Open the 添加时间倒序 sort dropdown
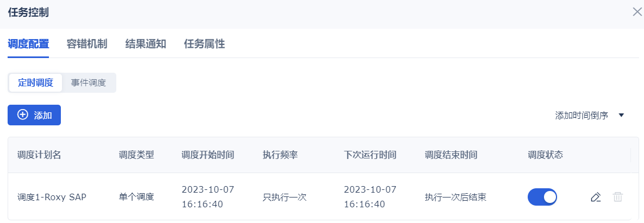 (582, 115)
